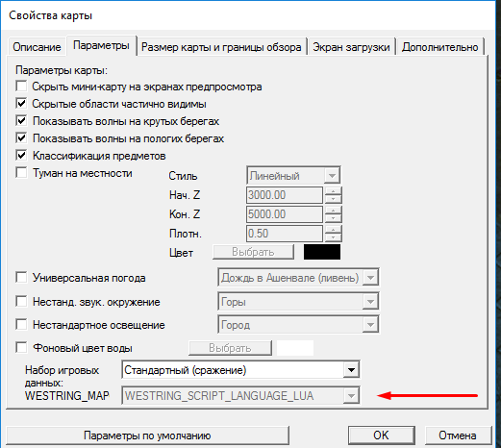This screenshot has width=501, height=448.
Task: Select the Параметры tab
Action: click(101, 45)
